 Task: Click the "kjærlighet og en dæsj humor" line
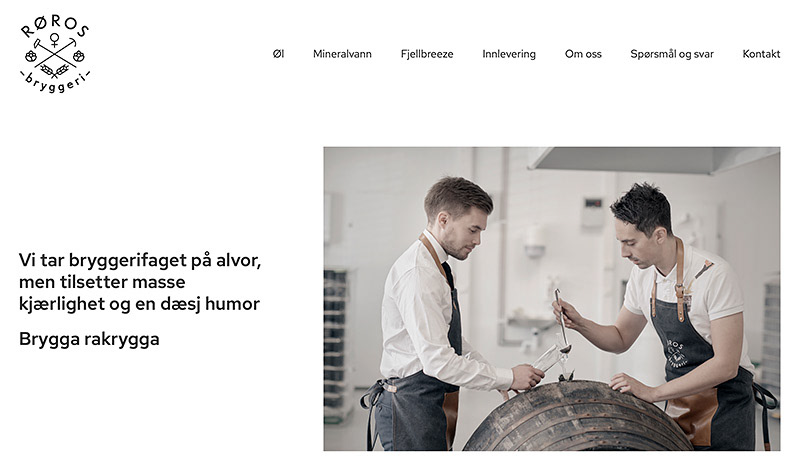point(139,304)
